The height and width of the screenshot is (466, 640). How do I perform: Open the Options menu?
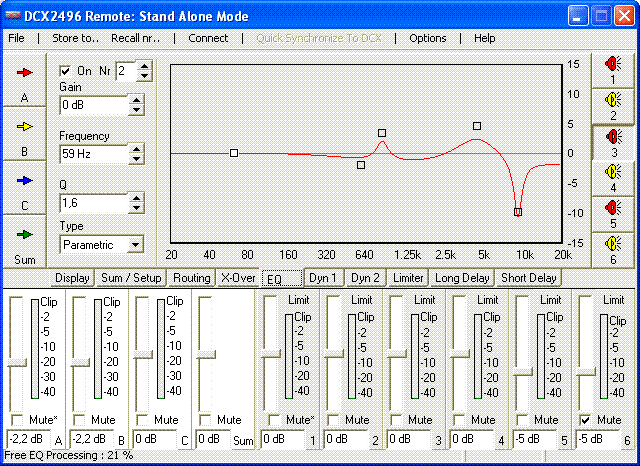(x=428, y=38)
